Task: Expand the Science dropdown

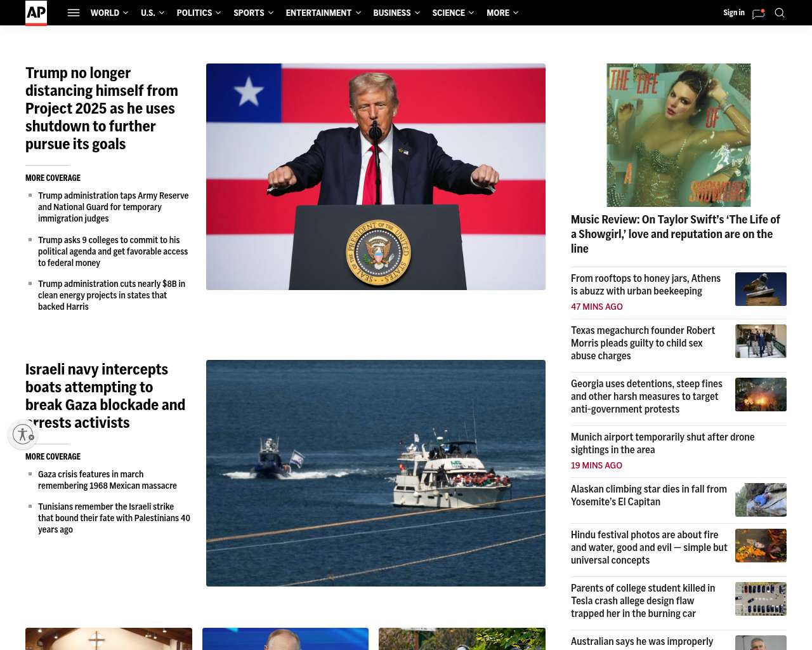Action: click(453, 13)
